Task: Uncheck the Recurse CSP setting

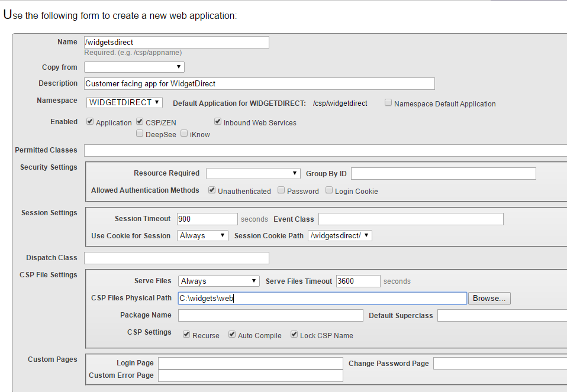Action: tap(187, 335)
